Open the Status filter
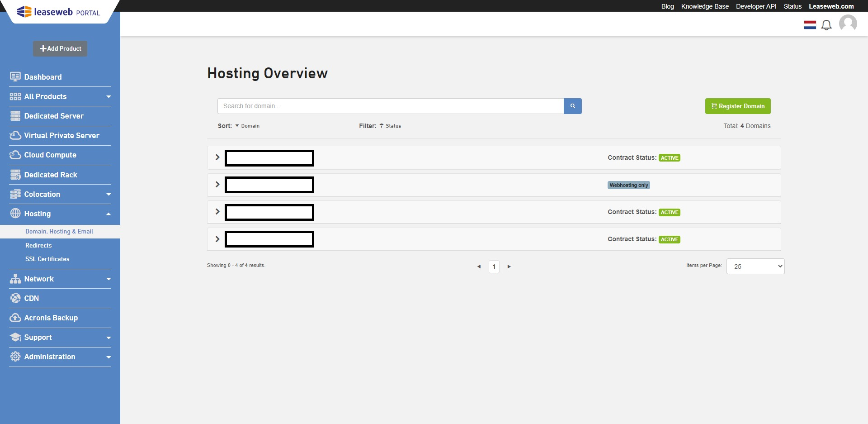 [x=392, y=126]
